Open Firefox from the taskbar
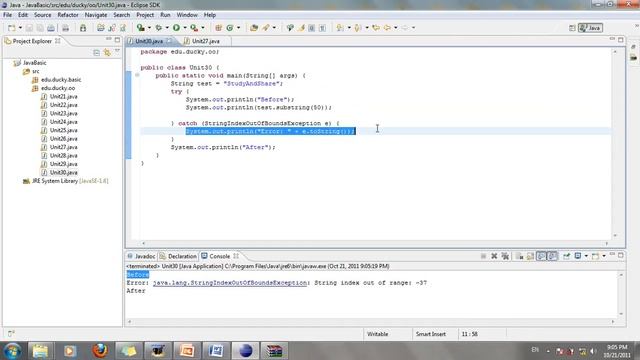The height and width of the screenshot is (360, 640). point(100,351)
